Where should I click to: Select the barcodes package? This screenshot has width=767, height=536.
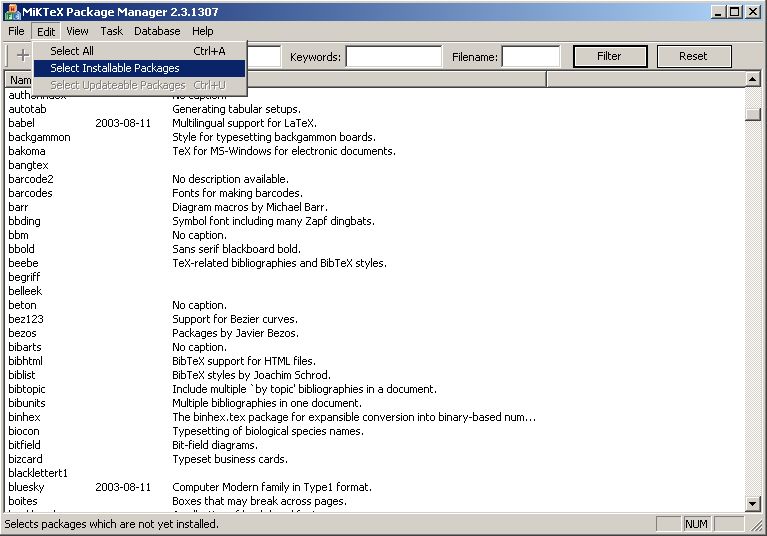pyautogui.click(x=30, y=193)
